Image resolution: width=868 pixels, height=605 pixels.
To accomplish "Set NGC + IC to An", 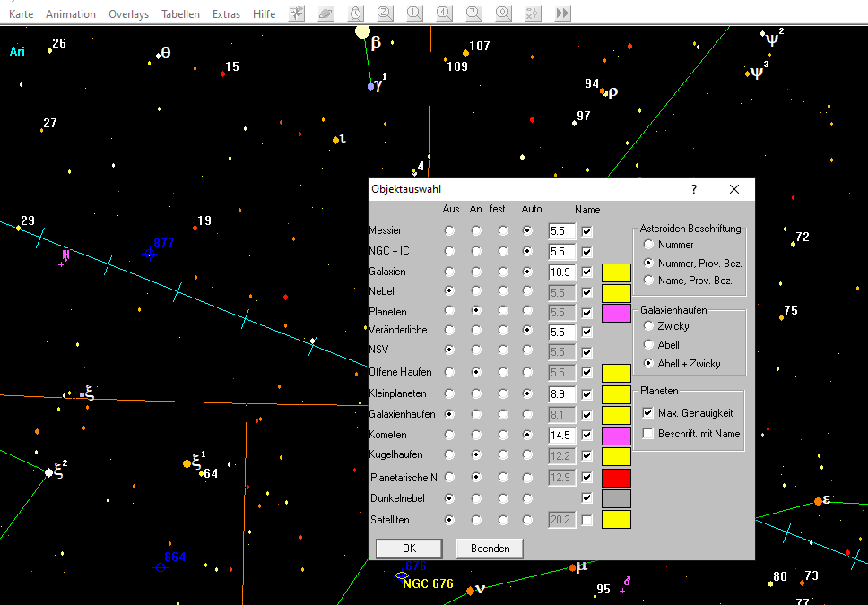I will [476, 251].
